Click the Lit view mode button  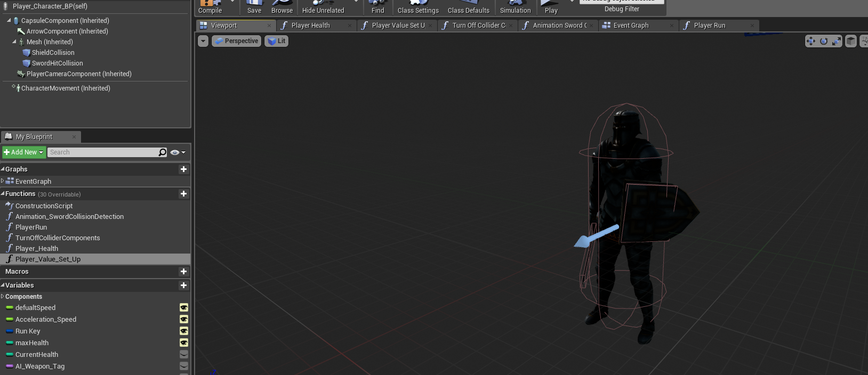pyautogui.click(x=276, y=41)
